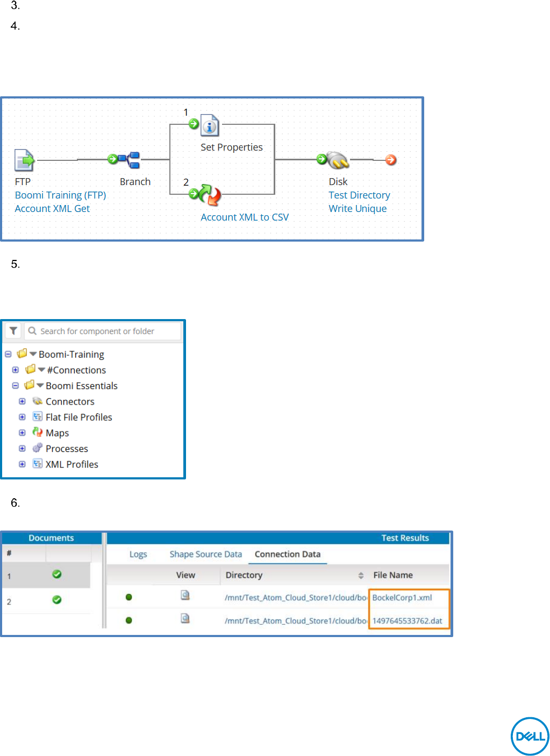Viewport: 550px width, 756px height.
Task: Open the #Connections folder dropdown arrow
Action: (41, 370)
